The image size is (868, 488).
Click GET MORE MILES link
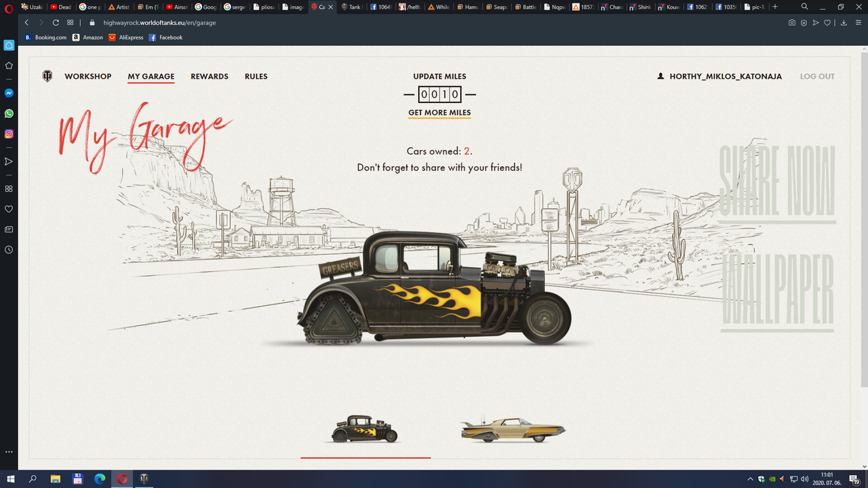click(439, 113)
